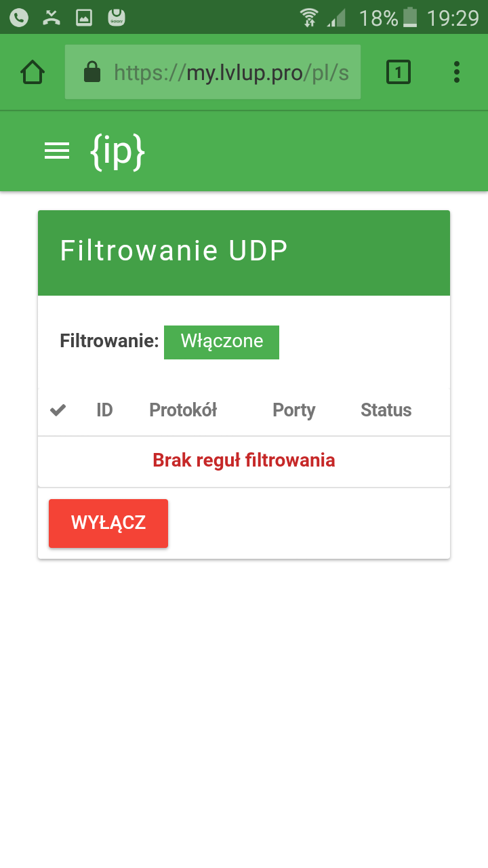Image resolution: width=488 pixels, height=868 pixels.
Task: Focus the URL address bar
Action: [230, 72]
